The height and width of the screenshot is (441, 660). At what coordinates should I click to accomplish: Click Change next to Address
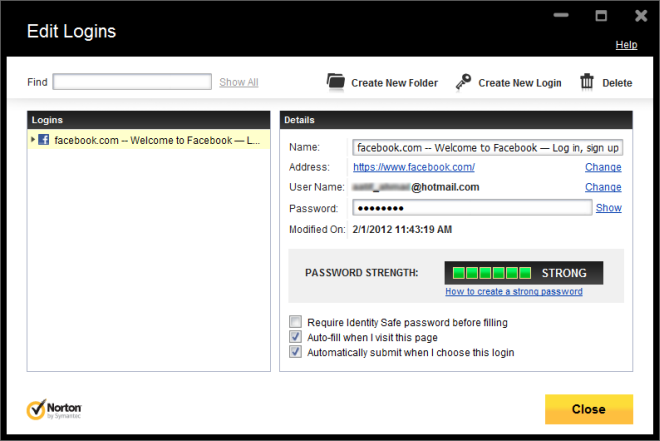coord(603,167)
